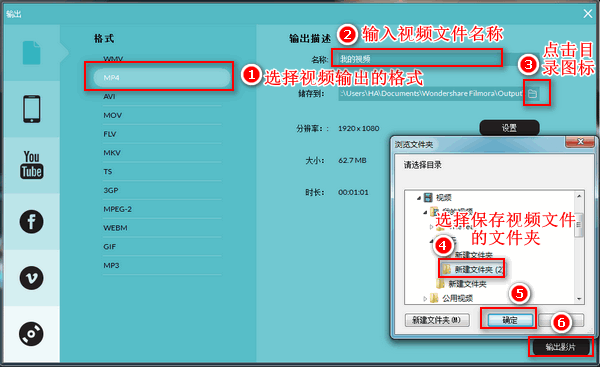Select MP4 in the format list
This screenshot has height=367, width=600.
tap(161, 78)
